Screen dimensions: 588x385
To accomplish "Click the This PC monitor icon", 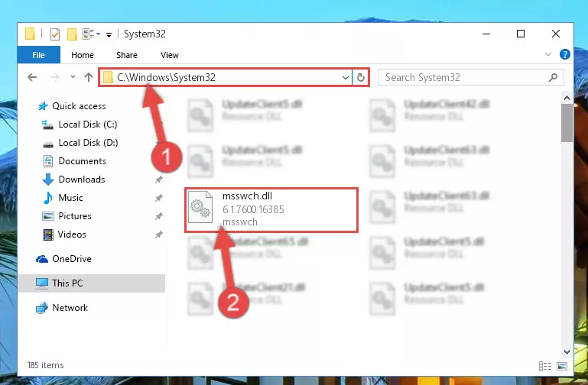I will point(42,283).
